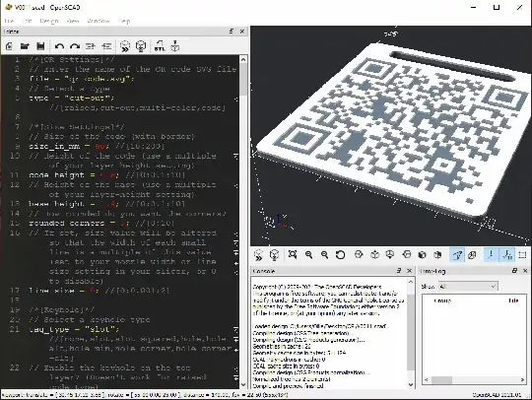Screen dimensions: 532x400
Task: Click the File column header in Error-Log
Action: tap(513, 300)
